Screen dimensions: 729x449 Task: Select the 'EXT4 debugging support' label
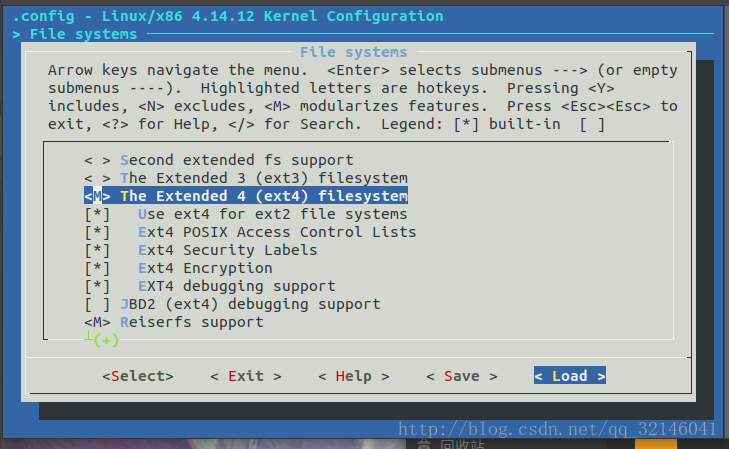click(x=237, y=286)
